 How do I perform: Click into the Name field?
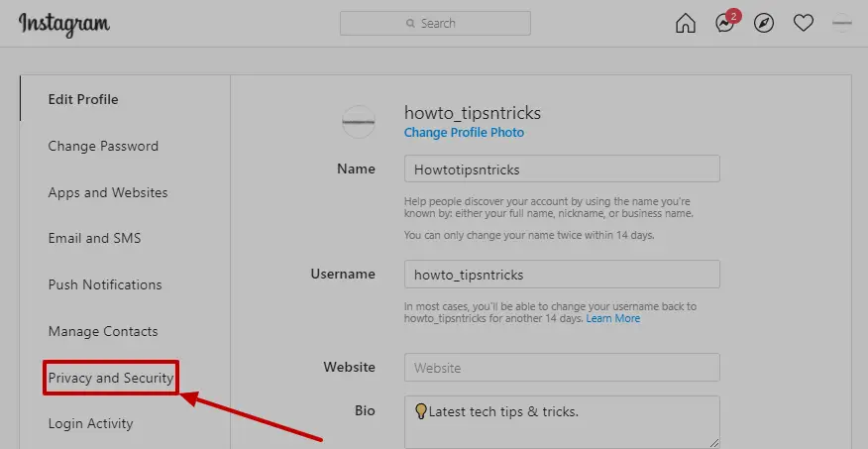pos(562,168)
